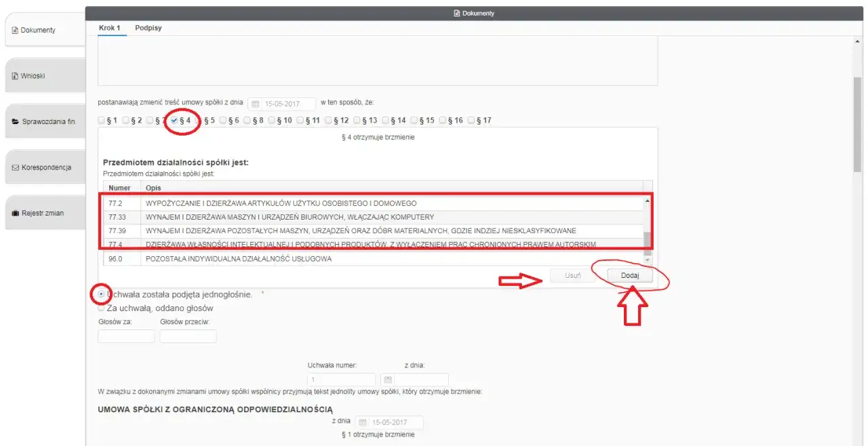Open Sprawozdania fin. via its sidebar icon
This screenshot has width=868, height=446.
coord(14,121)
